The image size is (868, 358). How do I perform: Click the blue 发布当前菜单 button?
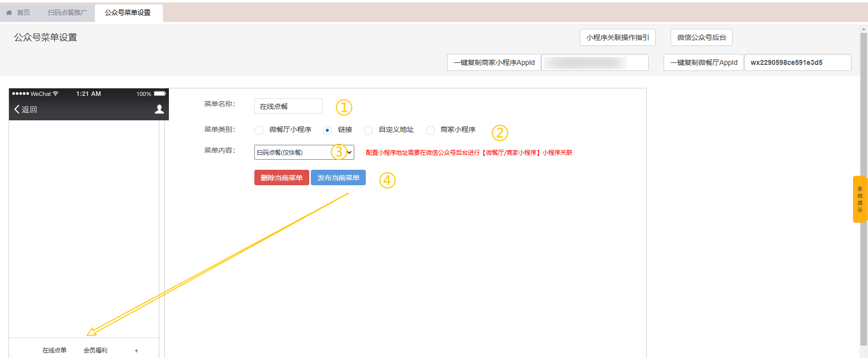338,178
